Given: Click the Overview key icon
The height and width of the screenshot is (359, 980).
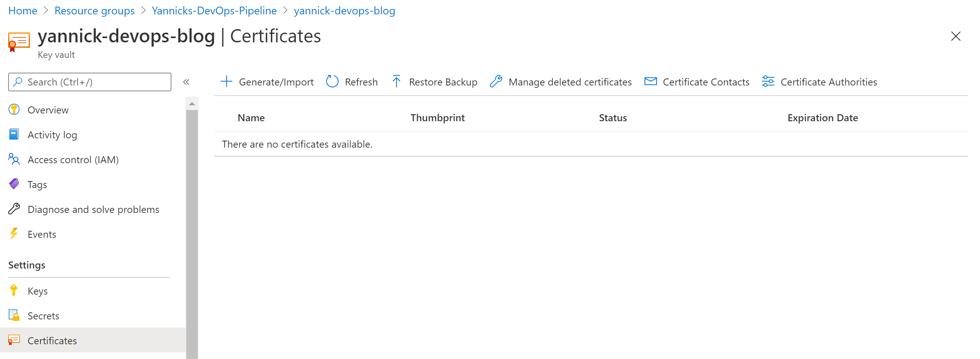Looking at the screenshot, I should coord(14,110).
